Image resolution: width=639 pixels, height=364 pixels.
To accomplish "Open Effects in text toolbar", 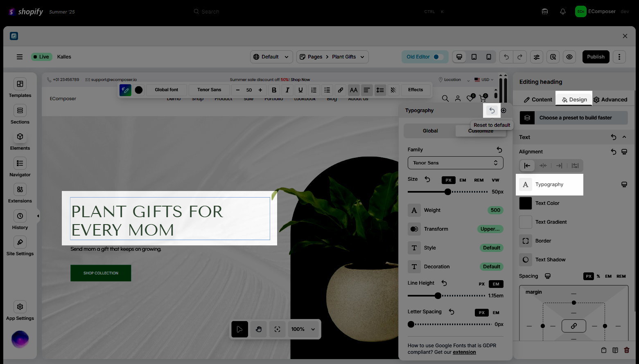I will pos(415,90).
